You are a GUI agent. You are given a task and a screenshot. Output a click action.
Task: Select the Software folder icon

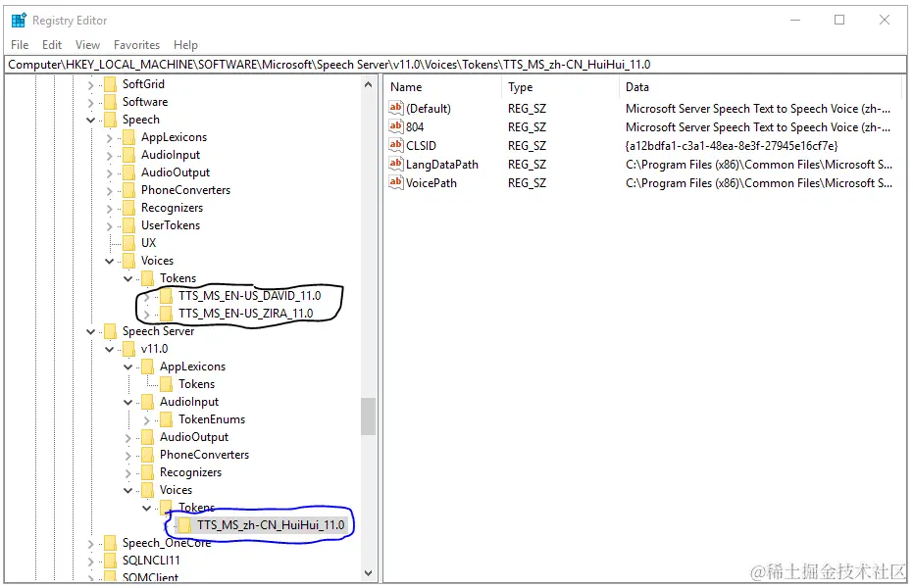click(x=110, y=102)
